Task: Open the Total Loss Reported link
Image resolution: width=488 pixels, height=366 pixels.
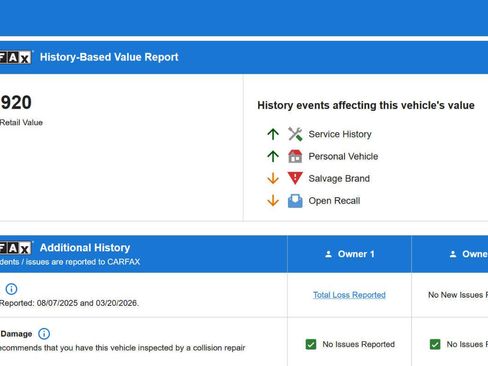Action: [349, 295]
